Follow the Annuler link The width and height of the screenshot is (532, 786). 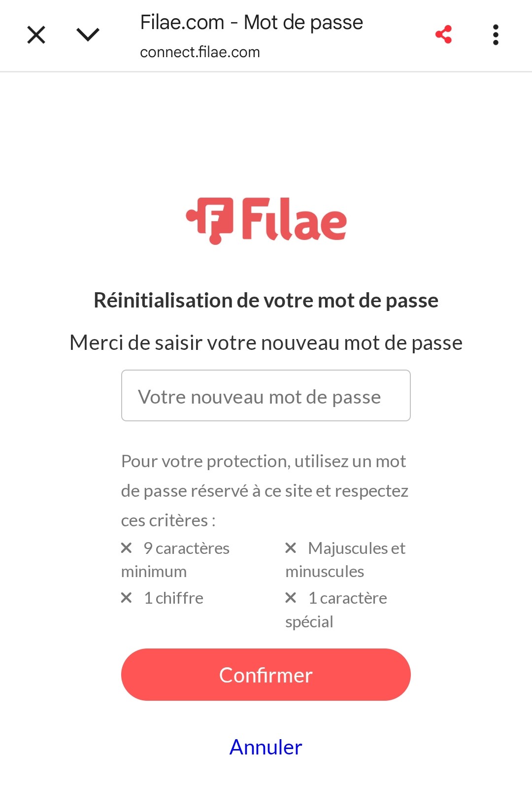266,747
